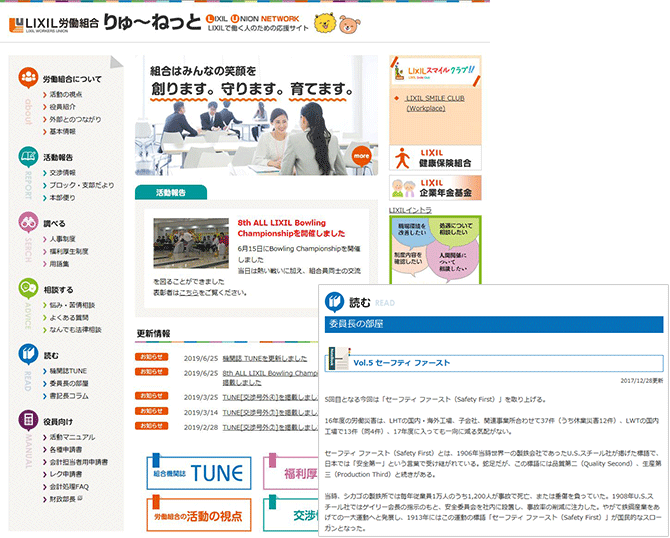Click the notebook icon beside Vol.5 title
The height and width of the screenshot is (538, 670).
pyautogui.click(x=339, y=359)
